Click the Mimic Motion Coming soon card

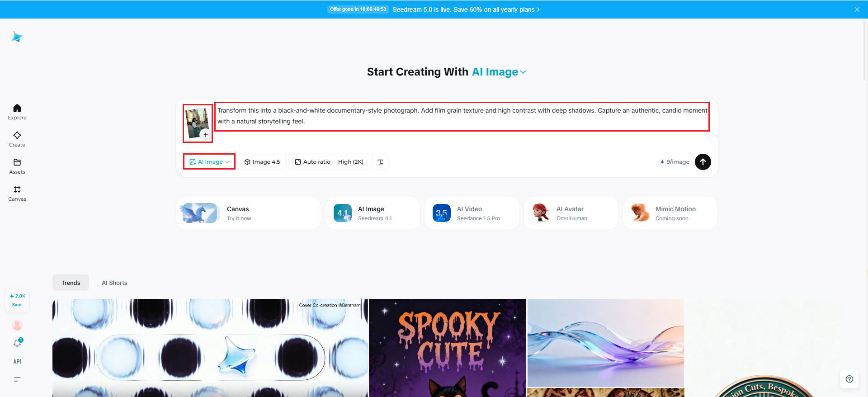(x=670, y=213)
